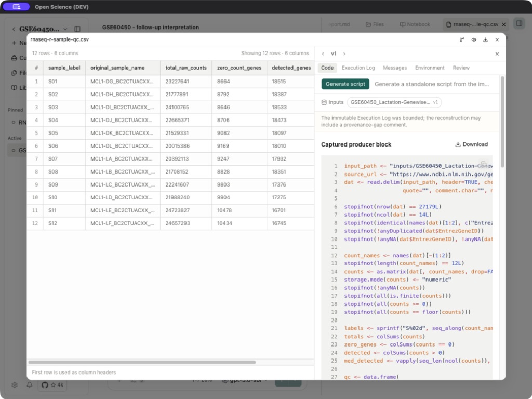Close the rnaseq-...le-qc.csv tab in background
Image resolution: width=532 pixels, height=399 pixels.
point(504,24)
